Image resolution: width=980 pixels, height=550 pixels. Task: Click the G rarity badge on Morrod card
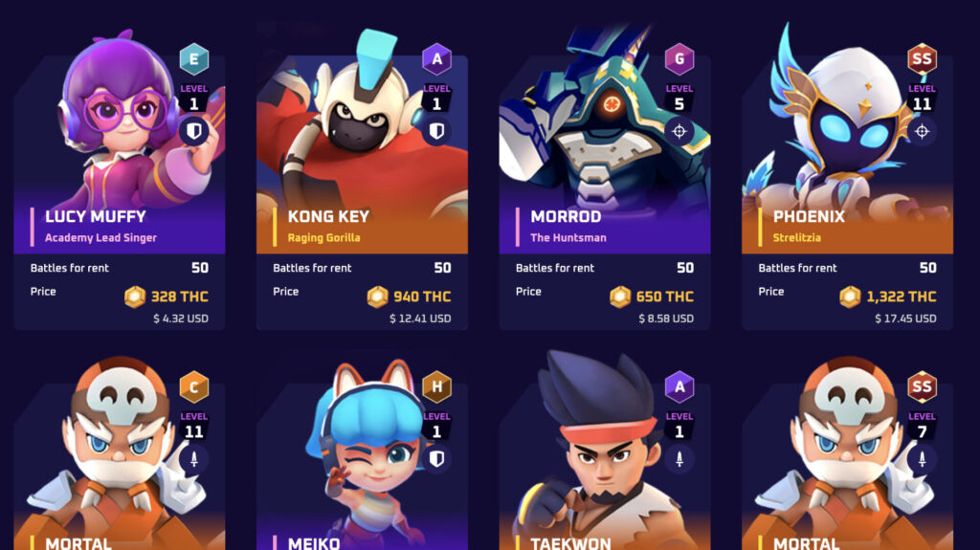pos(679,59)
